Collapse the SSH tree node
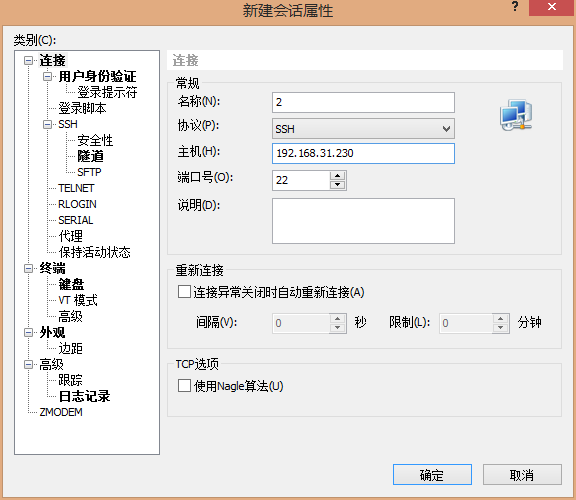 [x=47, y=124]
